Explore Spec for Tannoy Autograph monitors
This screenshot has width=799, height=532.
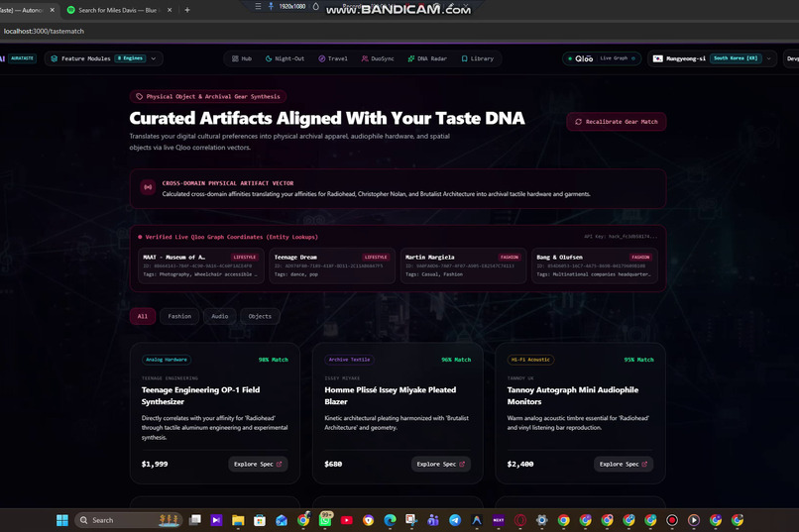click(x=624, y=464)
